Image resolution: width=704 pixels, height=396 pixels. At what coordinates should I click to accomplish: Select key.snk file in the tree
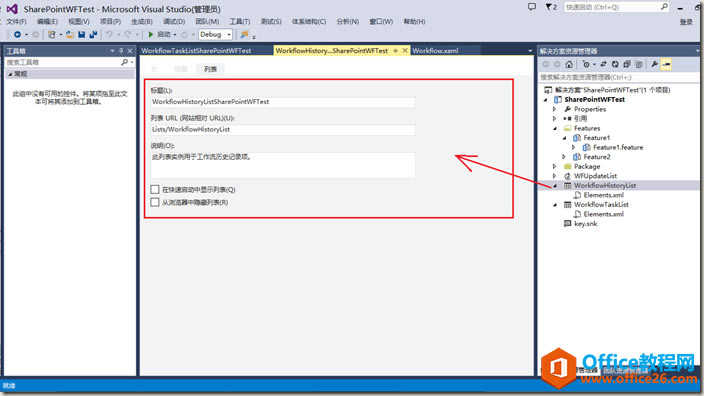585,224
